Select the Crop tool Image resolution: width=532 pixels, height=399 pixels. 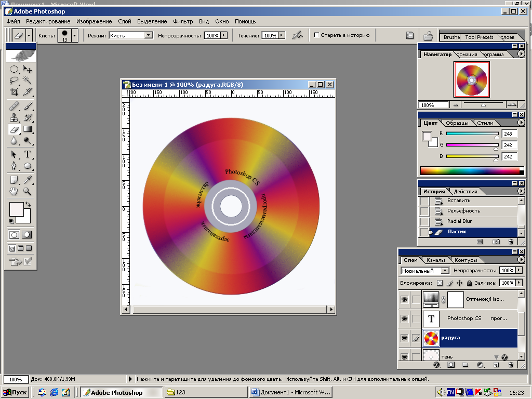point(14,92)
